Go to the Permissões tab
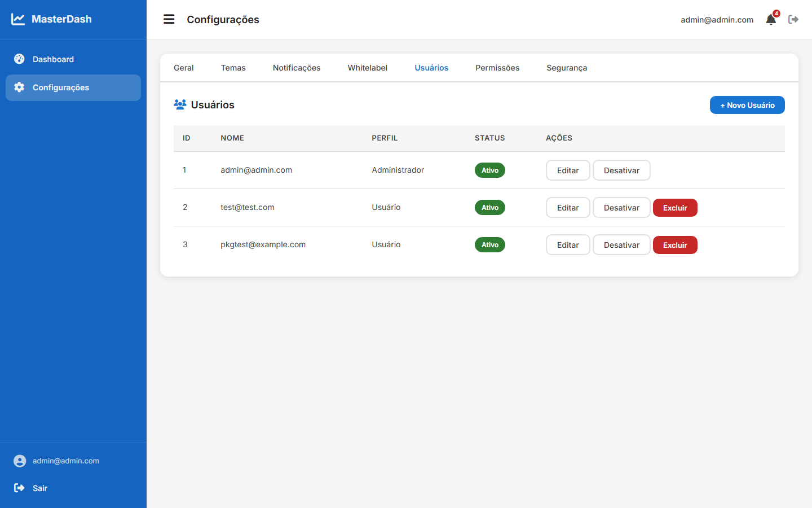Image resolution: width=812 pixels, height=508 pixels. click(497, 68)
